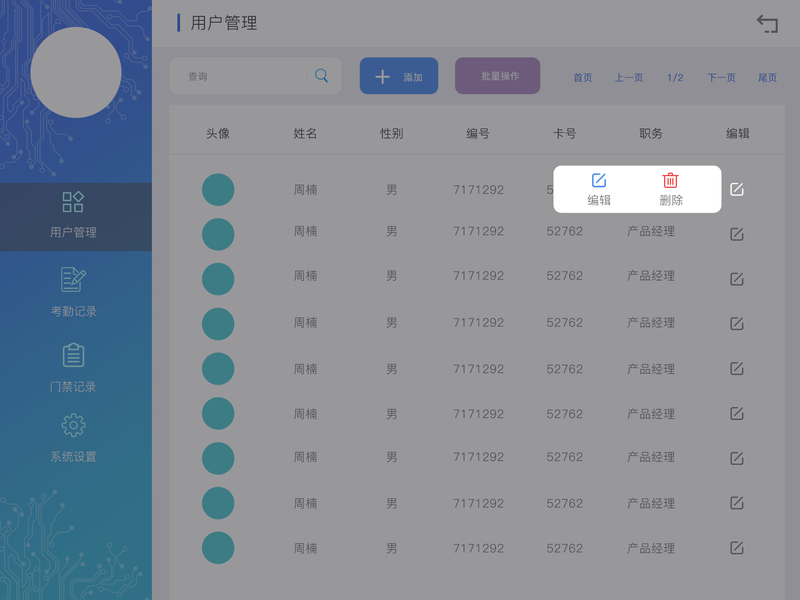This screenshot has width=800, height=600.
Task: Click the 性别 column header
Action: [x=391, y=134]
